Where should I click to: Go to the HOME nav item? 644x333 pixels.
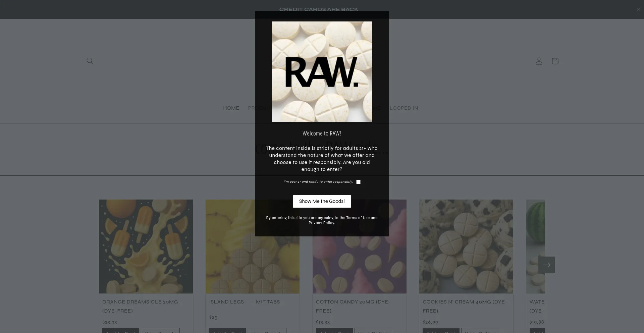point(231,108)
